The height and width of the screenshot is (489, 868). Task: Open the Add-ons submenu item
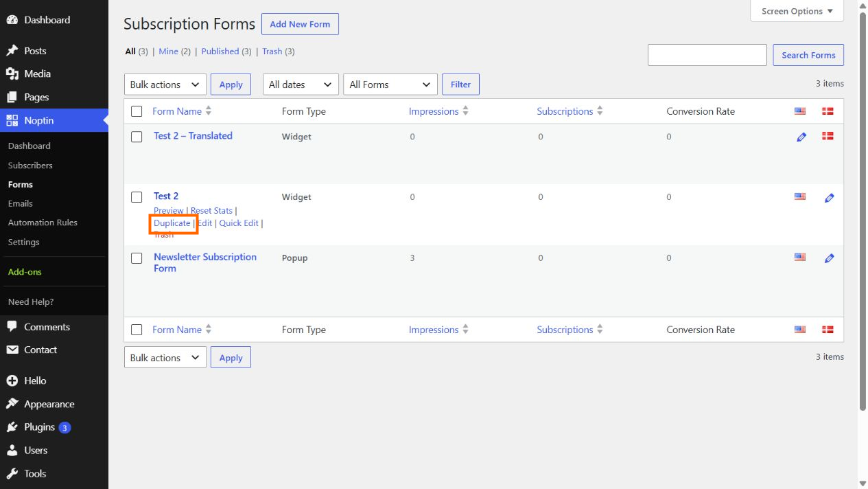pos(25,272)
